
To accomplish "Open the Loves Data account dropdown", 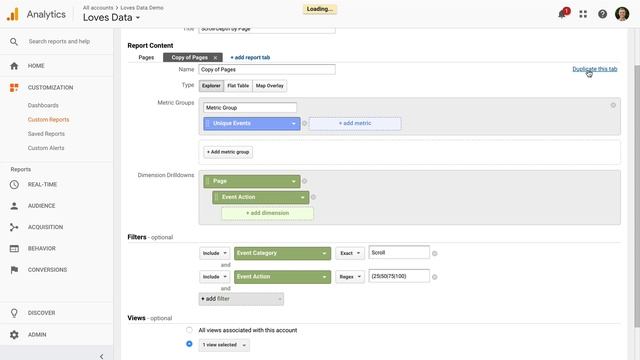I will (111, 18).
